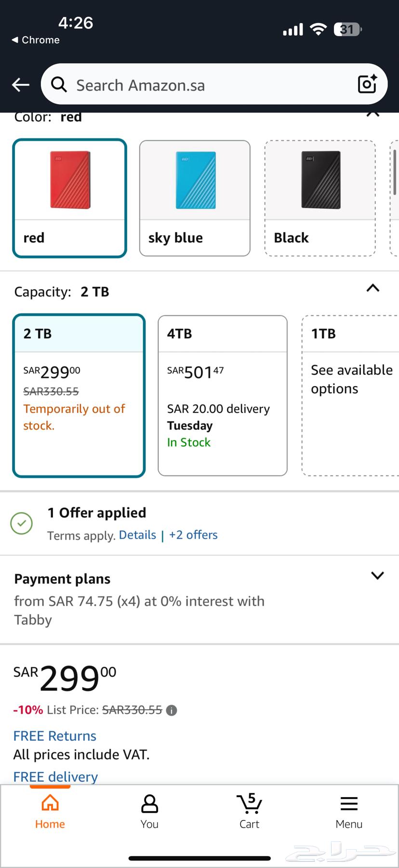Click the List Price info icon
Screen dimensions: 399x868
point(172,710)
